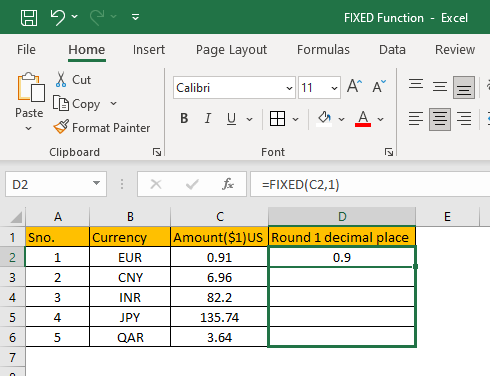Toggle Underline formatting
The height and width of the screenshot is (376, 490).
coord(231,118)
